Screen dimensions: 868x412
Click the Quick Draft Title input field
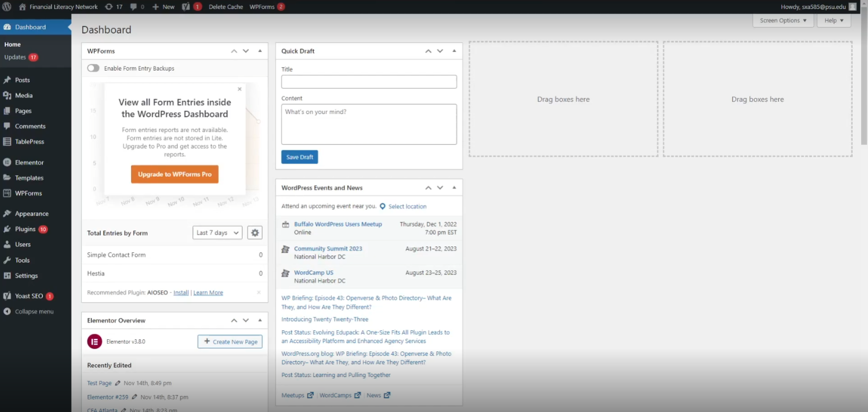[368, 82]
